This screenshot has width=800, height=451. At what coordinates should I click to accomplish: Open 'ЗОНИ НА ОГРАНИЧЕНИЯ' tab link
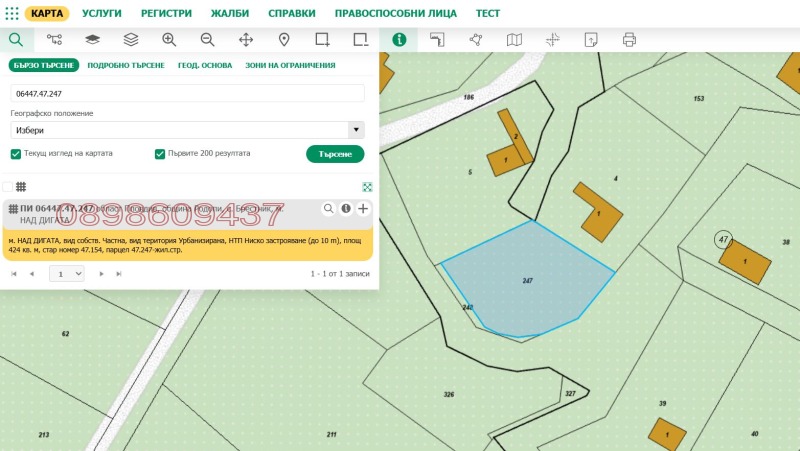click(290, 65)
